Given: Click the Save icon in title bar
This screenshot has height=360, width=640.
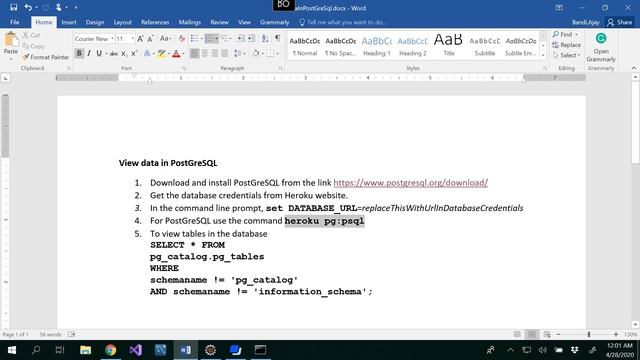Looking at the screenshot, I should point(13,7).
